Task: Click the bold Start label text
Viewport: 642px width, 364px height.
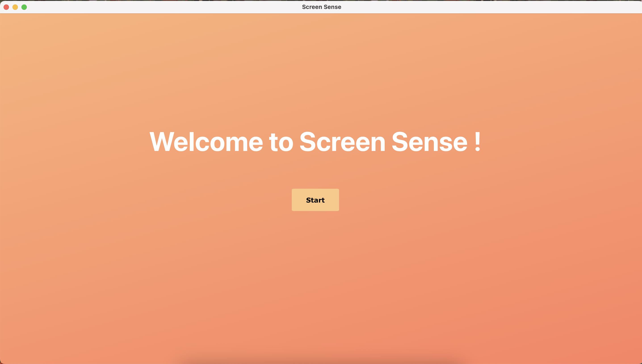Action: point(315,200)
